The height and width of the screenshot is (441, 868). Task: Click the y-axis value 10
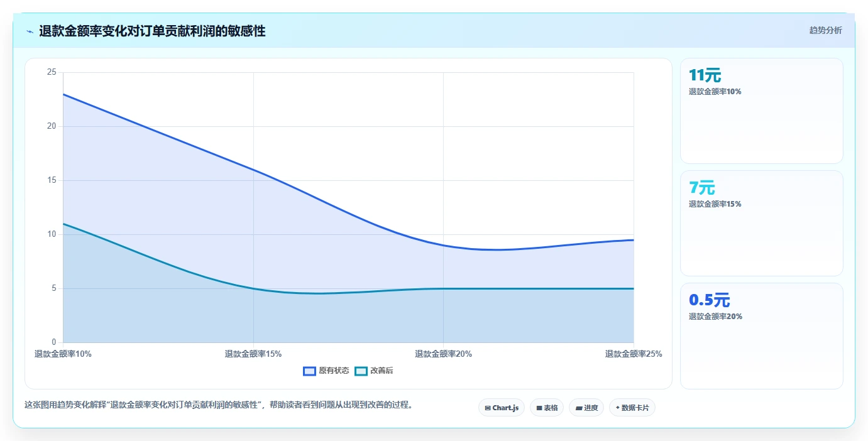click(x=52, y=234)
